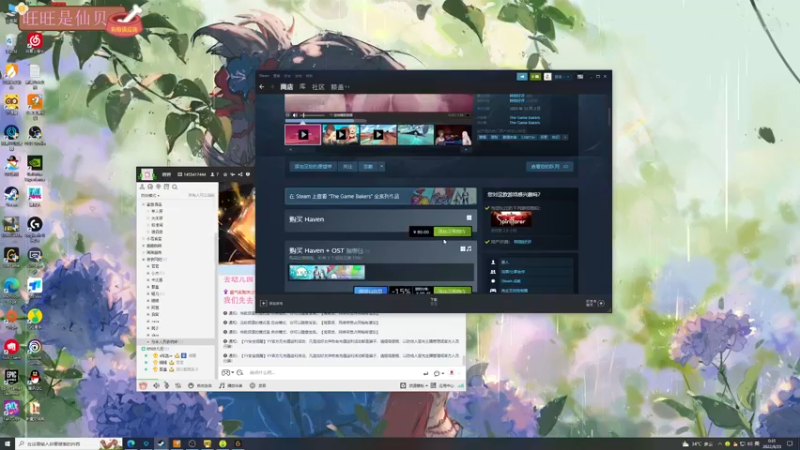The image size is (800, 450).
Task: Click the green friends icon in Steam header
Action: click(535, 77)
